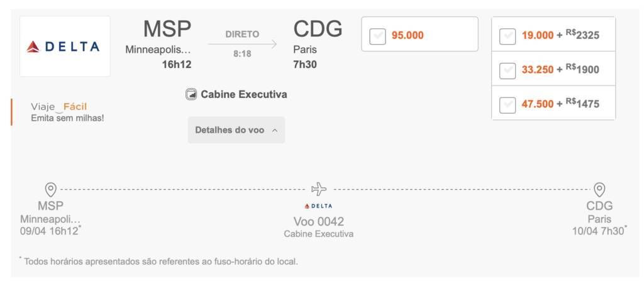Click the Emita sem milhas! text
Screen dimensions: 644x281
tap(67, 118)
